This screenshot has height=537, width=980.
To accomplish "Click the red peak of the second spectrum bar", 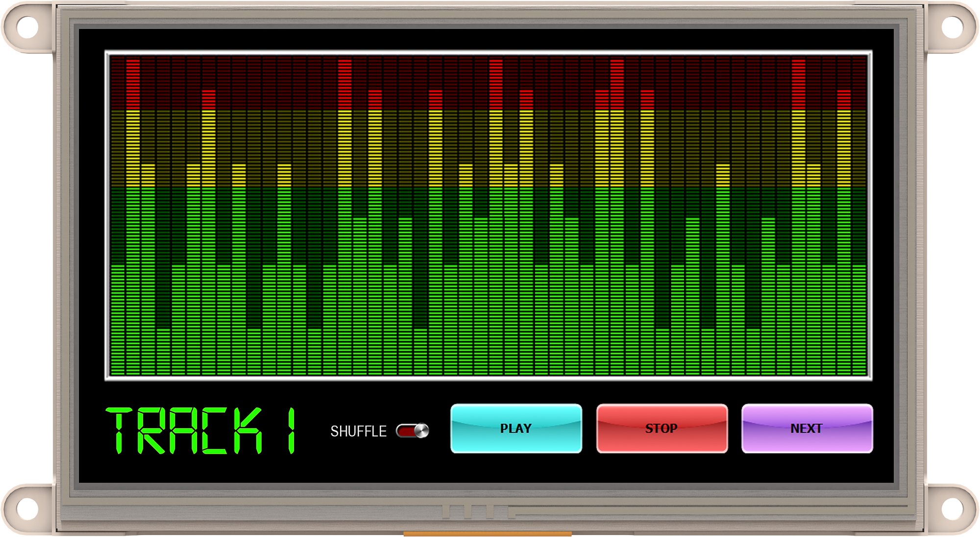I will [x=133, y=83].
